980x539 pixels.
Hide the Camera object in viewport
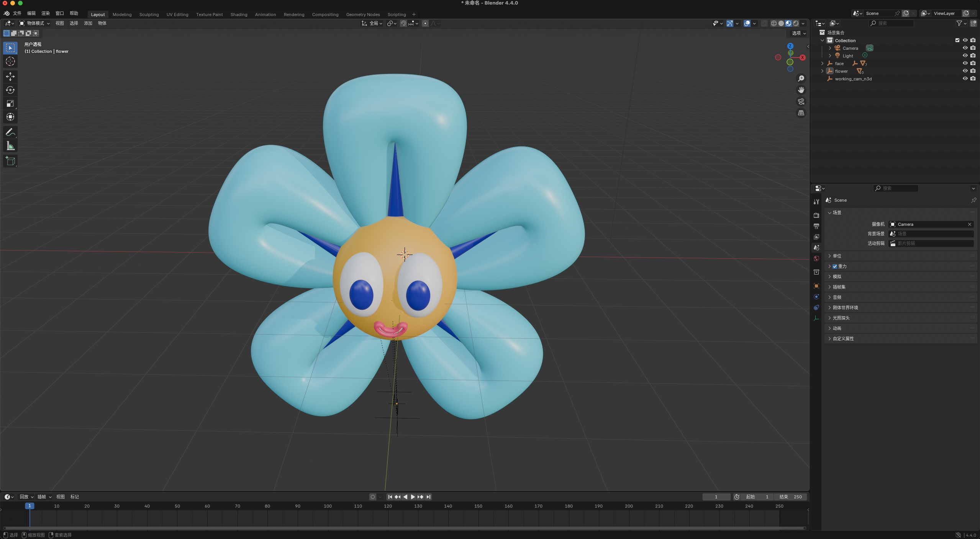coord(965,48)
